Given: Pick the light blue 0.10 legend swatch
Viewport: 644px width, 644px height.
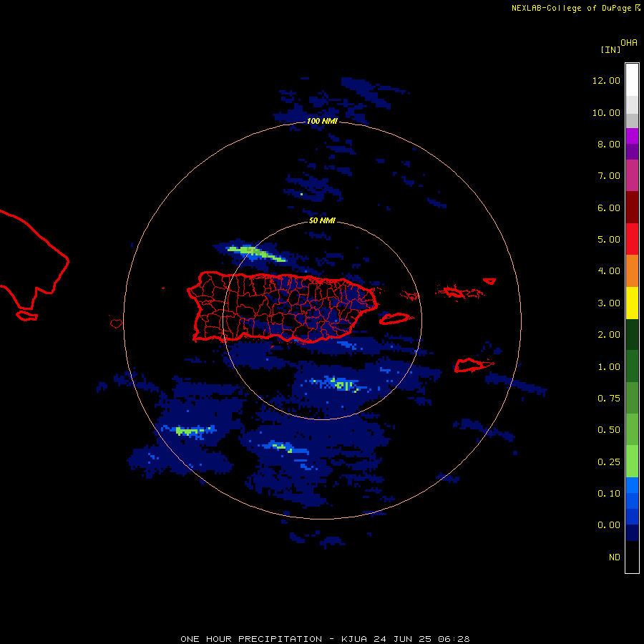Looking at the screenshot, I should pos(632,485).
